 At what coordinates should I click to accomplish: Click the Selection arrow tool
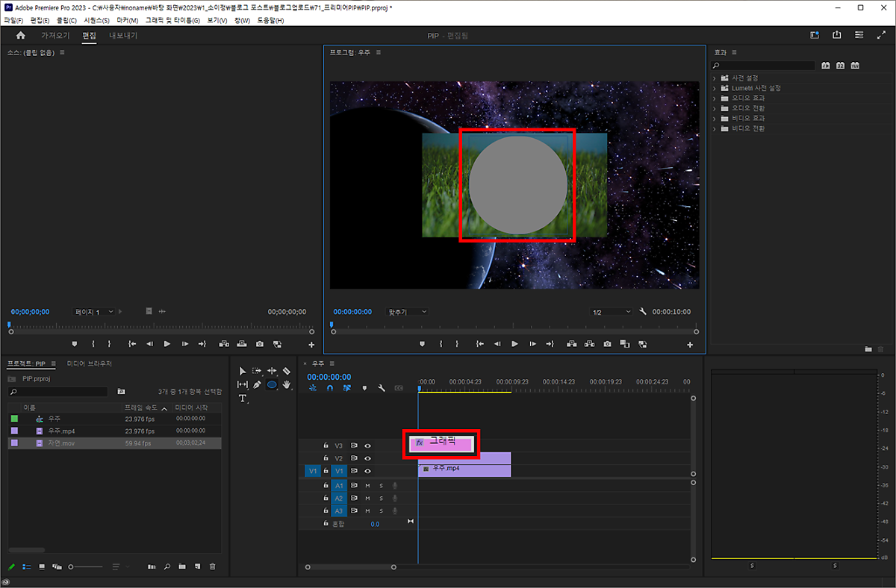click(243, 371)
